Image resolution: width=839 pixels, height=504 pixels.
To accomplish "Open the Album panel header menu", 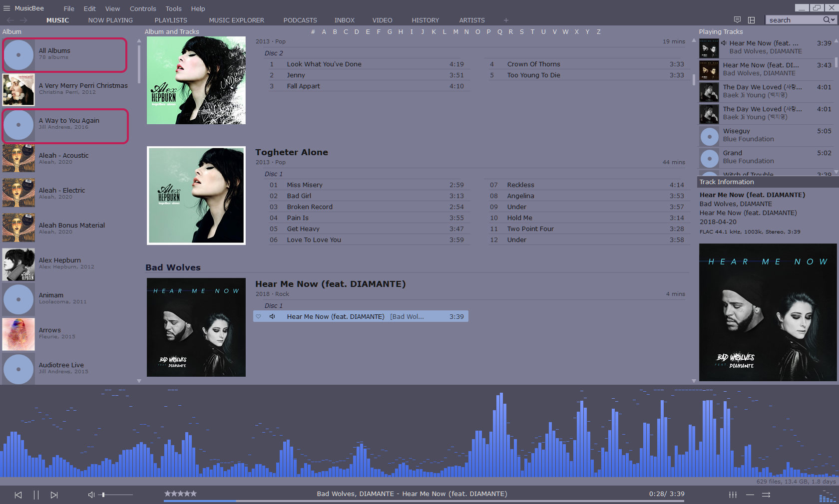I will 12,31.
